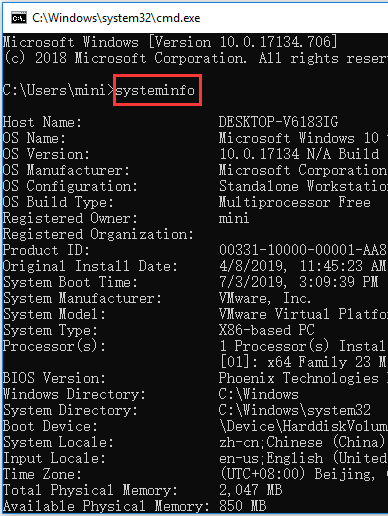Click the Total Physical Memory: label
The image size is (388, 516).
tap(90, 490)
